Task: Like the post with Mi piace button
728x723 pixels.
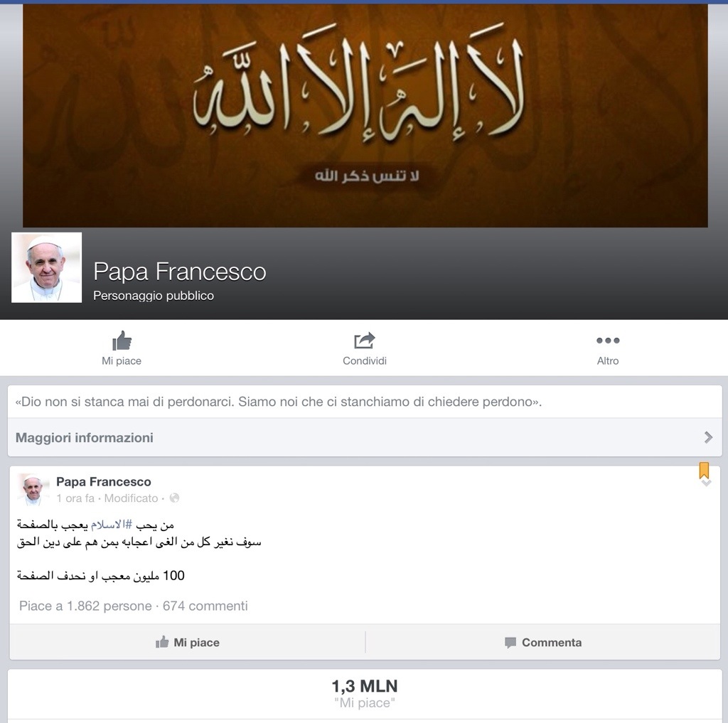Action: pos(188,642)
